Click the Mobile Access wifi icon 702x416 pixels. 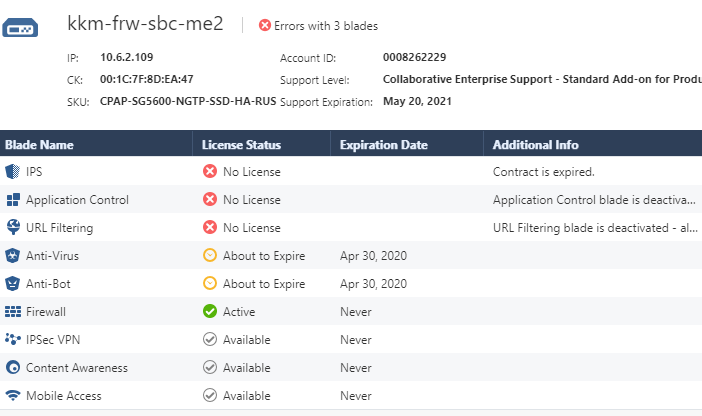[x=13, y=395]
